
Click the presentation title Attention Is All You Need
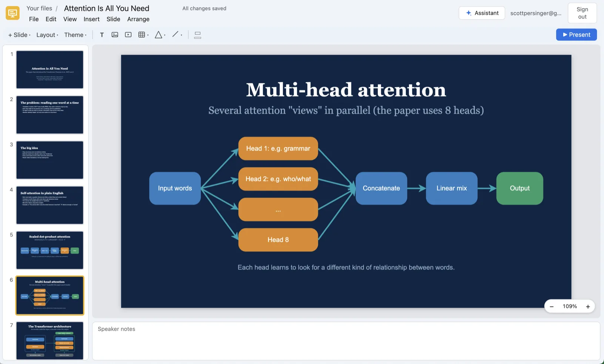pyautogui.click(x=107, y=8)
